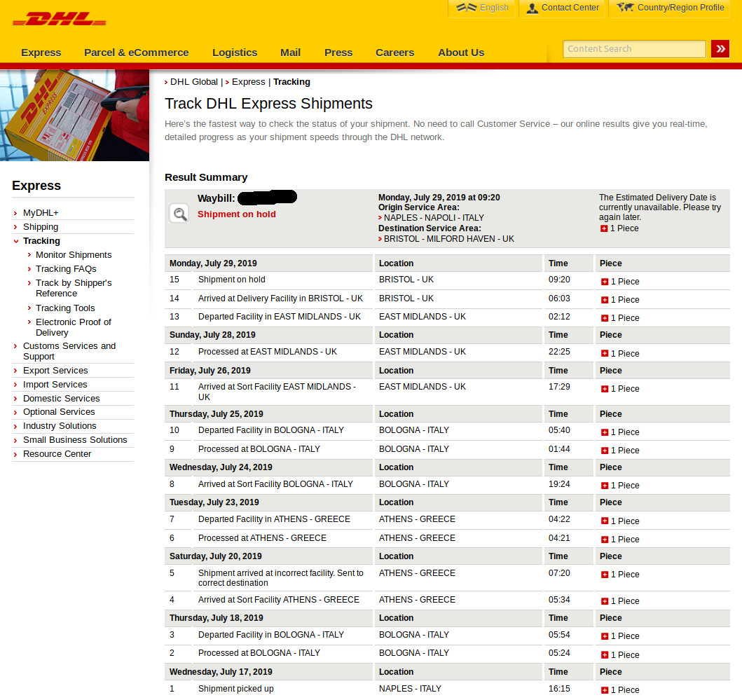The width and height of the screenshot is (742, 700).
Task: Open Resource Center
Action: click(57, 454)
